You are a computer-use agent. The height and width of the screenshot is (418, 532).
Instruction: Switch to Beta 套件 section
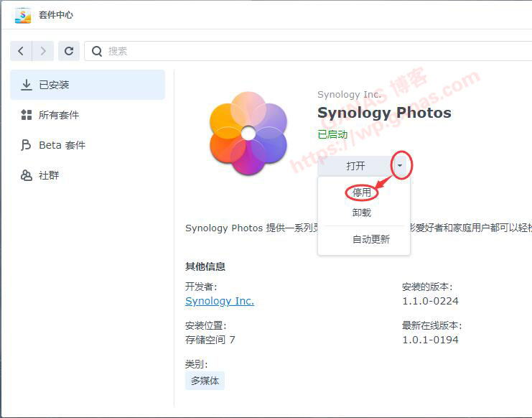pos(62,145)
